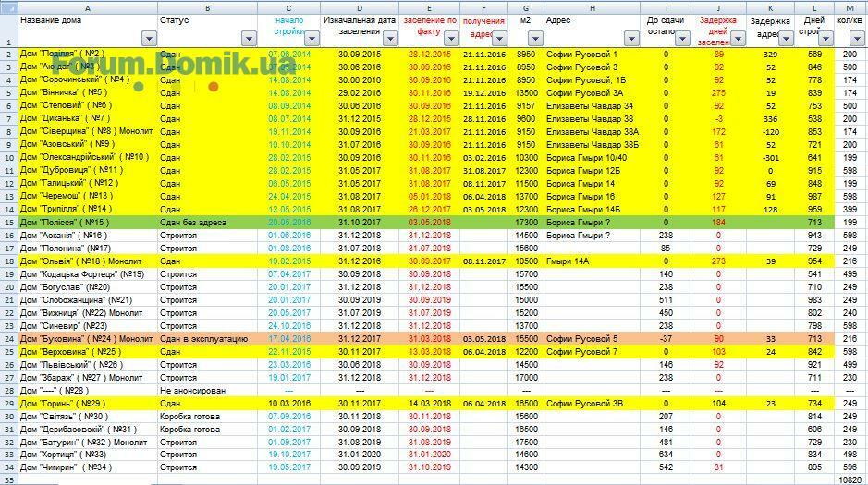Select the 'Сдан в эксплуатацию' status cell

coord(203,339)
